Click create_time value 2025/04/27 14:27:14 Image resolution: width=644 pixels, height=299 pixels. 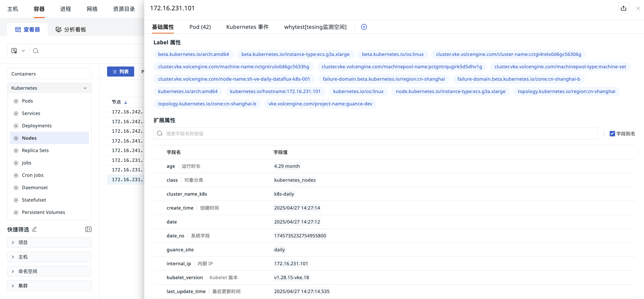click(297, 208)
